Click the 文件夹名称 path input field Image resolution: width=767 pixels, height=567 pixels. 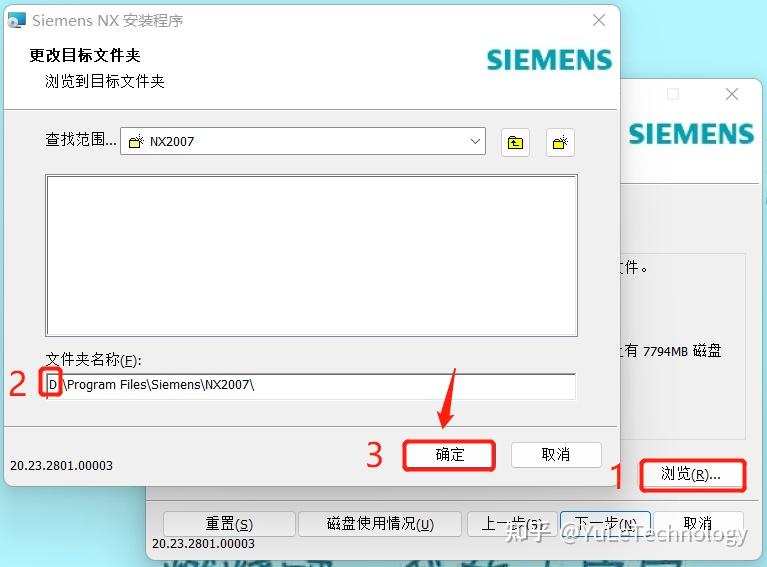pyautogui.click(x=311, y=386)
